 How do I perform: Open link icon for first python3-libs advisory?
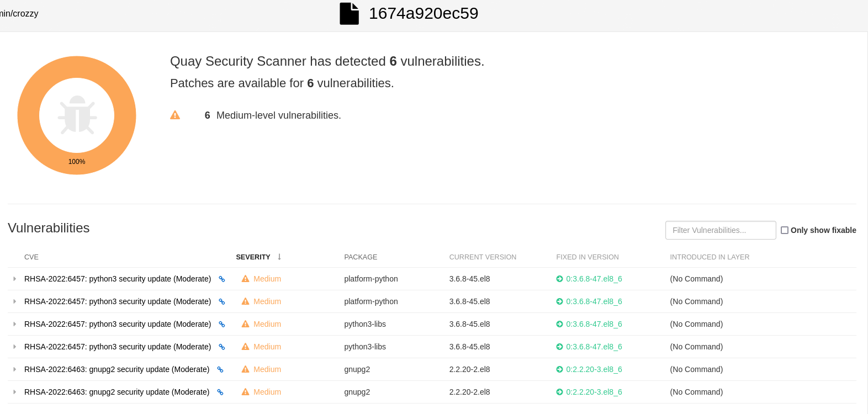[x=222, y=325]
